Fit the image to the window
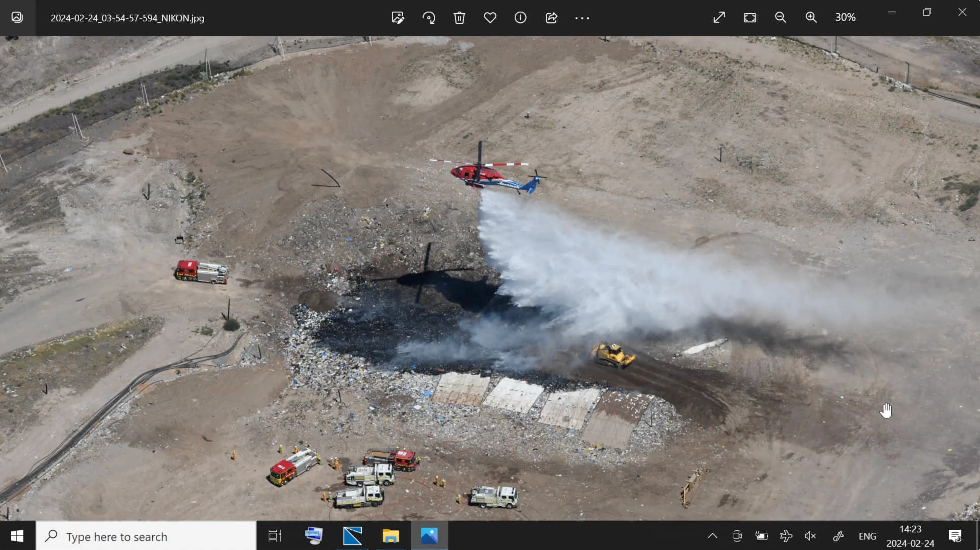This screenshot has height=550, width=980. tap(749, 18)
